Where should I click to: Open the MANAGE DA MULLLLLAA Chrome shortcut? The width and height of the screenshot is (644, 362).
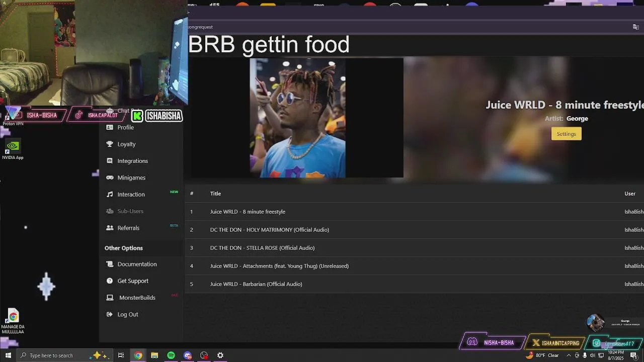(13, 322)
